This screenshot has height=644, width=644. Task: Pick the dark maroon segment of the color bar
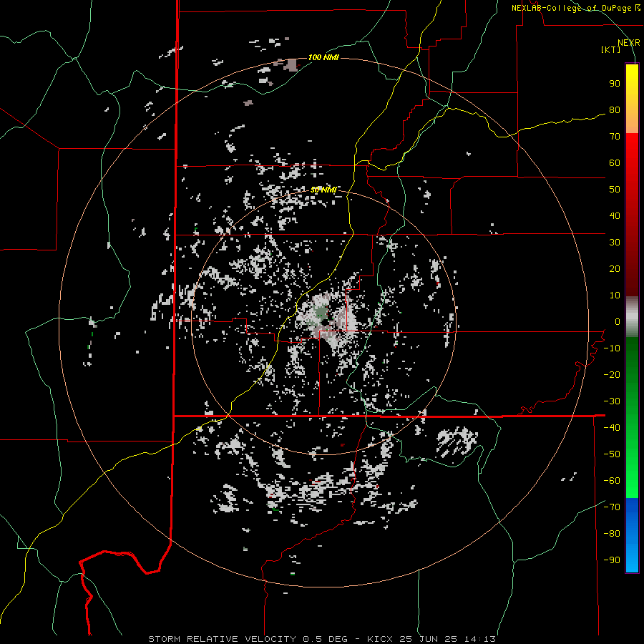coord(632,271)
